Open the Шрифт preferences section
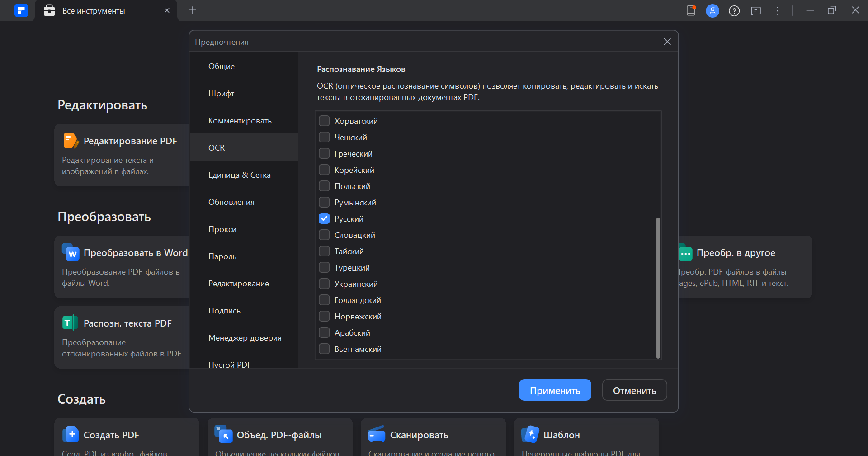This screenshot has width=868, height=456. [x=244, y=94]
